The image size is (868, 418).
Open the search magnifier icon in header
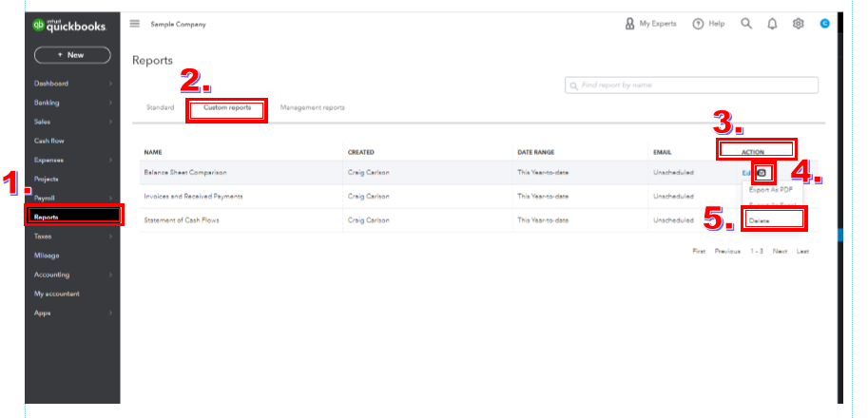click(746, 24)
